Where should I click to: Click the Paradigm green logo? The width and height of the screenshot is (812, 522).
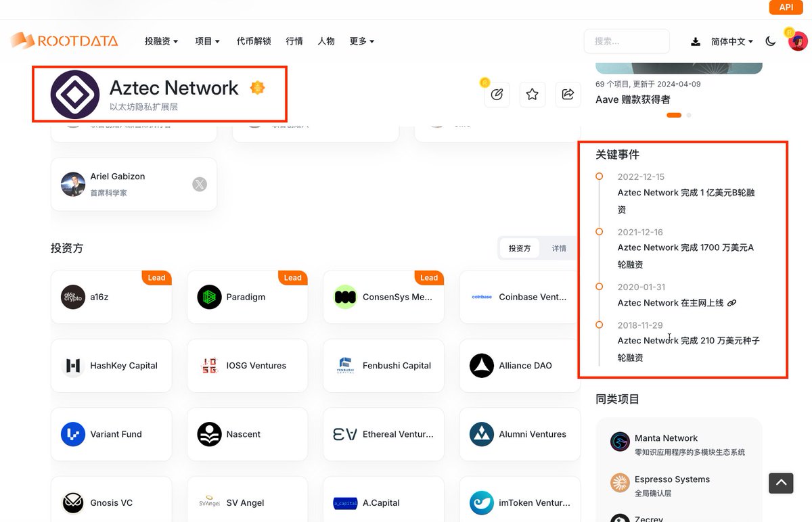coord(210,297)
